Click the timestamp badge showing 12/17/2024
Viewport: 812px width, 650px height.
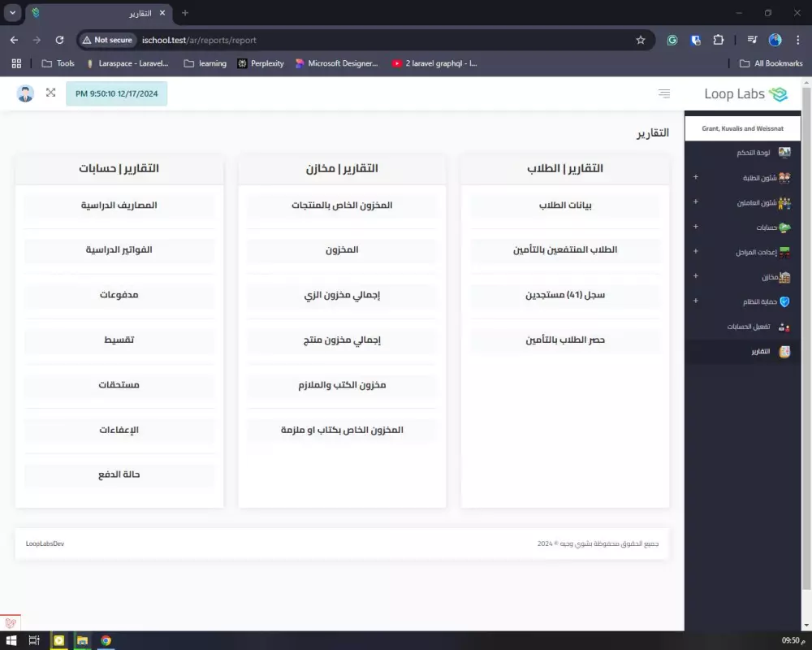click(x=116, y=93)
